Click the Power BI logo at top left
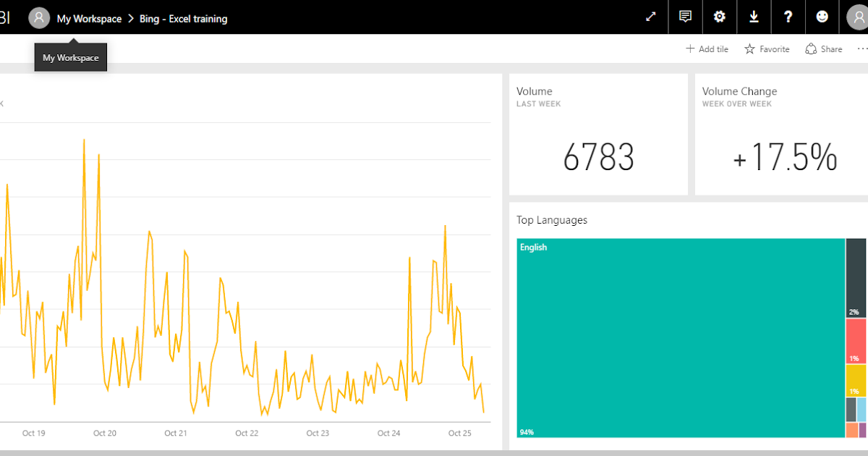Viewport: 868px width, 456px height. click(6, 17)
